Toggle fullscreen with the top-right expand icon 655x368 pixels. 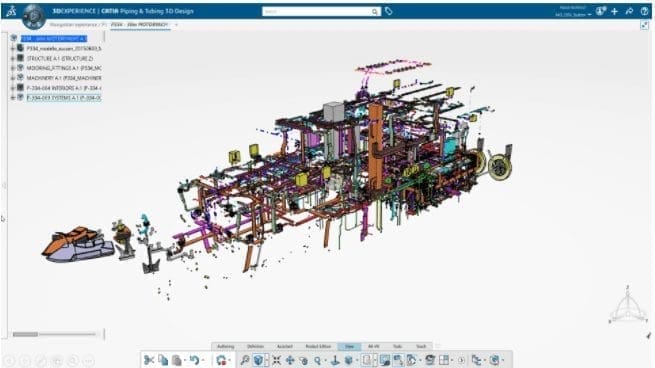click(644, 25)
